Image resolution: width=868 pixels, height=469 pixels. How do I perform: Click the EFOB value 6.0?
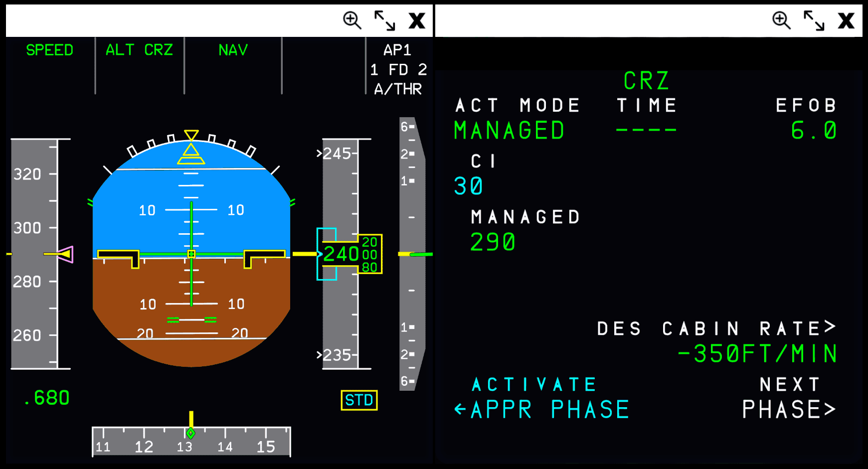click(813, 131)
